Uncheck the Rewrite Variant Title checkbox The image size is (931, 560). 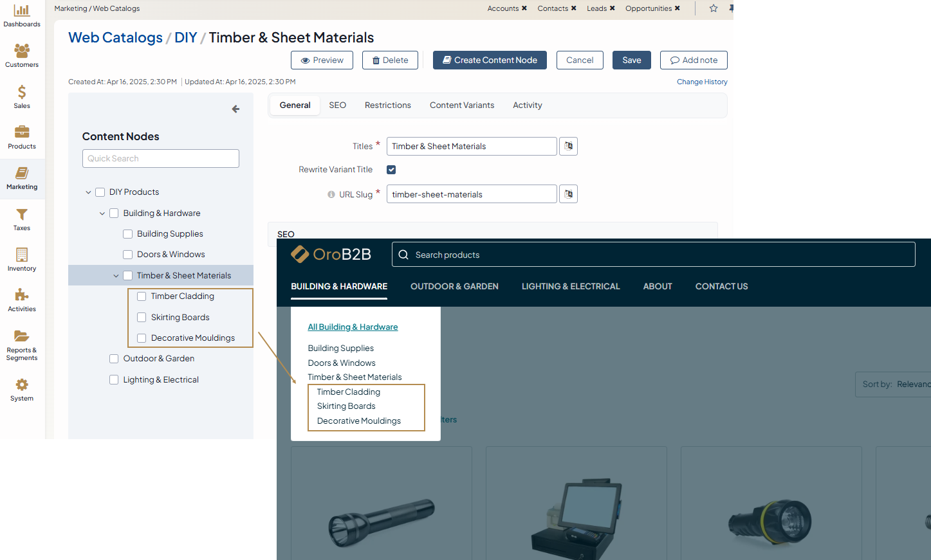[391, 170]
